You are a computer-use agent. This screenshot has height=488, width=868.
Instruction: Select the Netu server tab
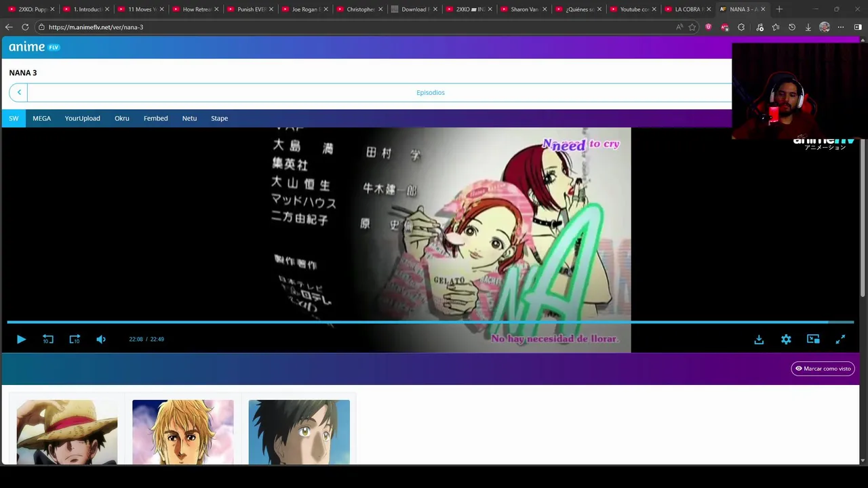[189, 118]
